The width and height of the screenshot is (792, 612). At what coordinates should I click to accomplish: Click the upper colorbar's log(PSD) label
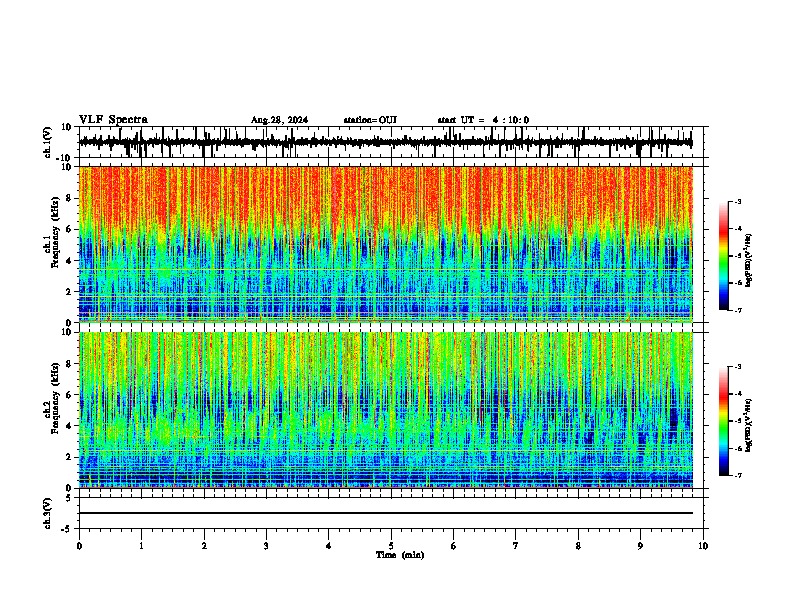[x=748, y=260]
